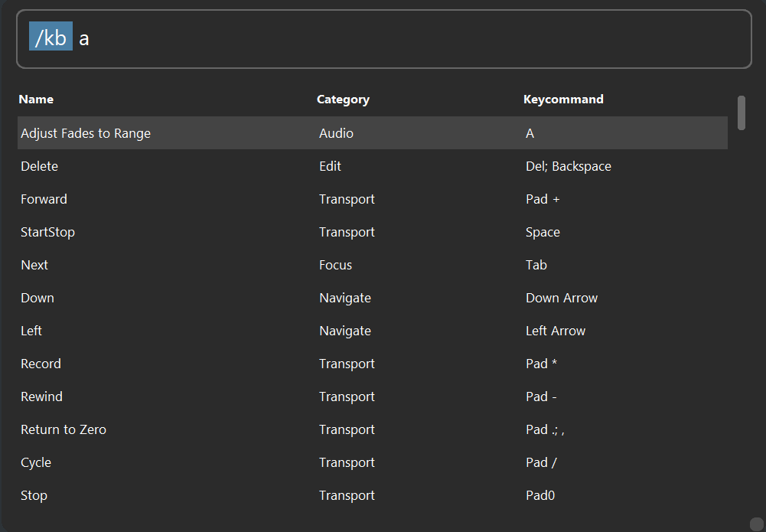Viewport: 766px width, 532px height.
Task: Click the Left Arrow keycommand cell
Action: point(556,331)
